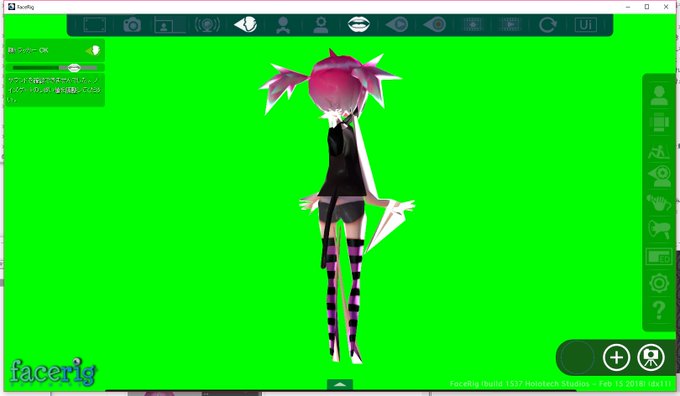Viewport: 680px width, 396px height.
Task: Toggle the Ui button in top toolbar
Action: [585, 25]
